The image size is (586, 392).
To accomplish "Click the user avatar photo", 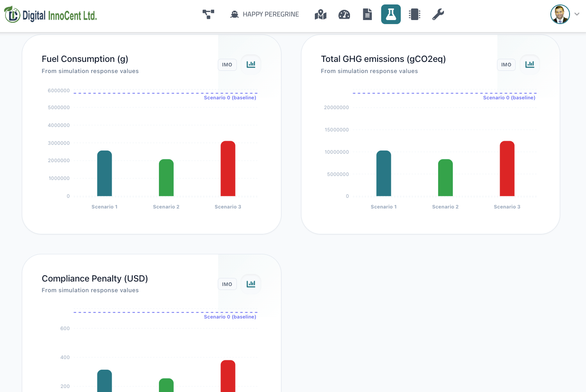I will [560, 14].
